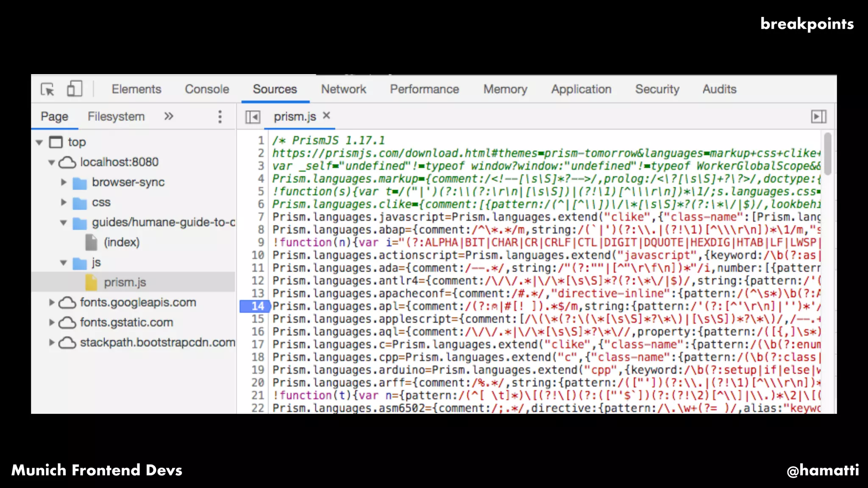Screen dimensions: 868x488
Task: Click the Prism.languages.cpp code line
Action: [x=547, y=357]
